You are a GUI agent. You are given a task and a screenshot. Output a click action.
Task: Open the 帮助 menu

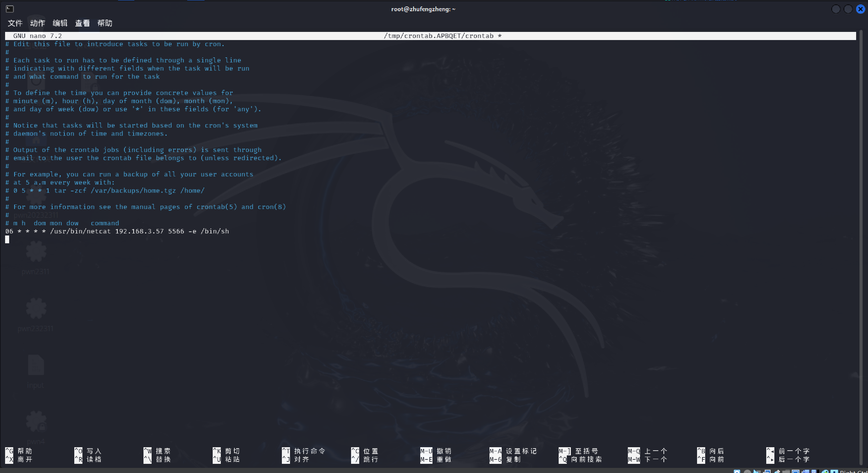click(104, 23)
